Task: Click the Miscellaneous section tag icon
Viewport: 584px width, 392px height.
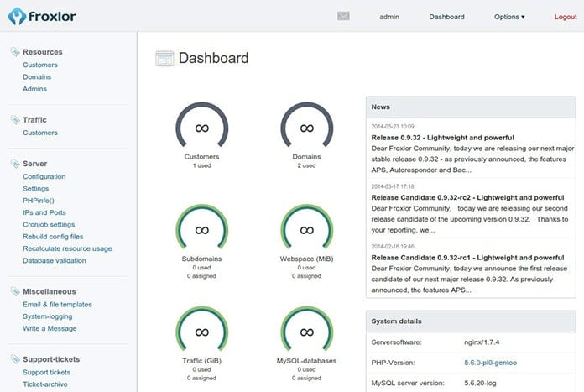Action: pos(15,291)
